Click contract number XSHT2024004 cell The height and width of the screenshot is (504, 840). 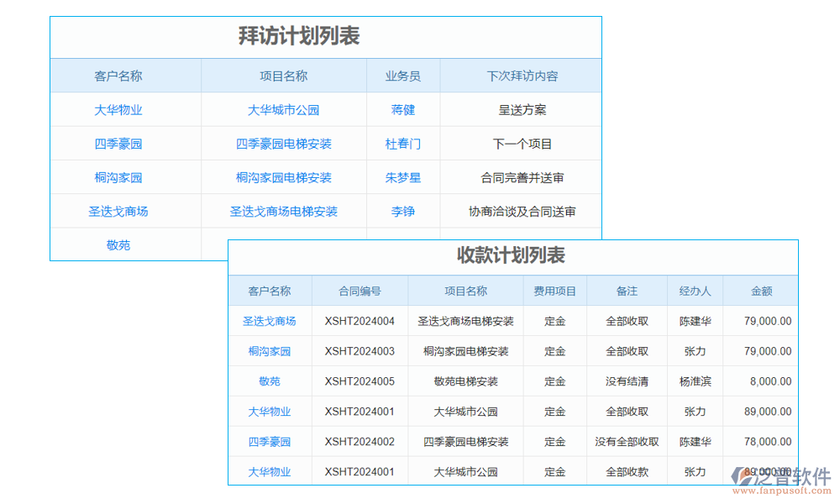coord(359,321)
